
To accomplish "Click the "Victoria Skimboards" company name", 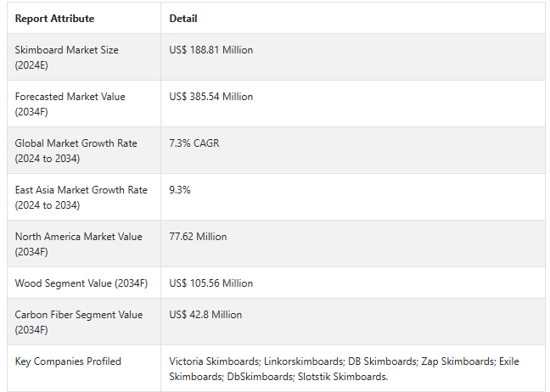I will coord(212,361).
